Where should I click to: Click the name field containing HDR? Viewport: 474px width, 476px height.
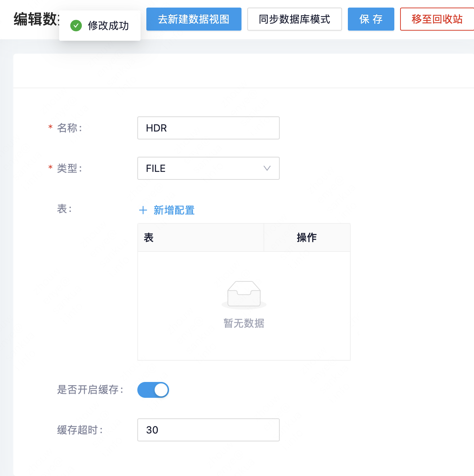coord(208,128)
